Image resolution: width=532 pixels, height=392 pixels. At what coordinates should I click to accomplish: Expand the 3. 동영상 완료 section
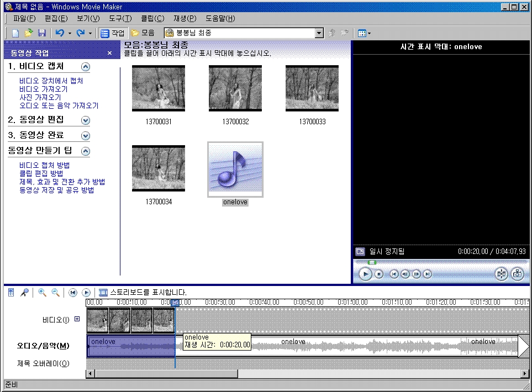(x=86, y=136)
